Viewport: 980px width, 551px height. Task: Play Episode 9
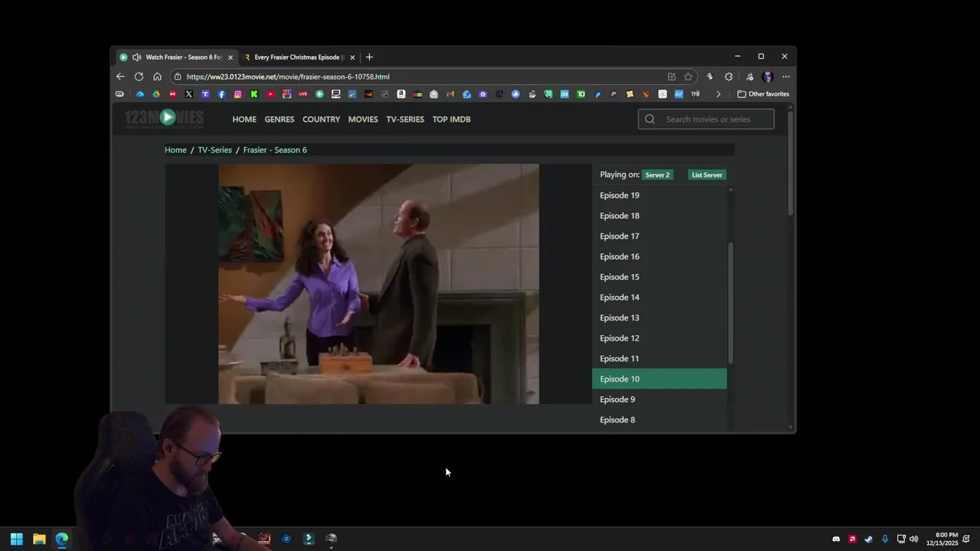(659, 399)
